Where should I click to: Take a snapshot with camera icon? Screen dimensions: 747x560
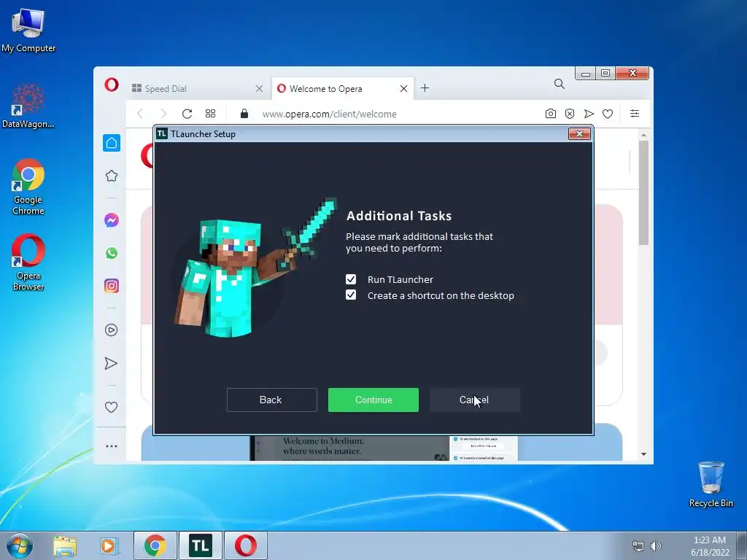point(550,113)
